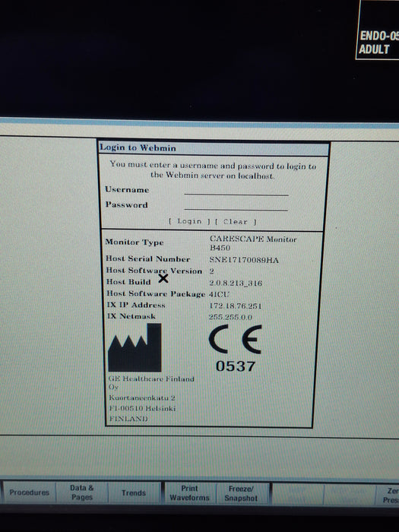
Task: Click the manufacturer factory icon
Action: pyautogui.click(x=135, y=347)
